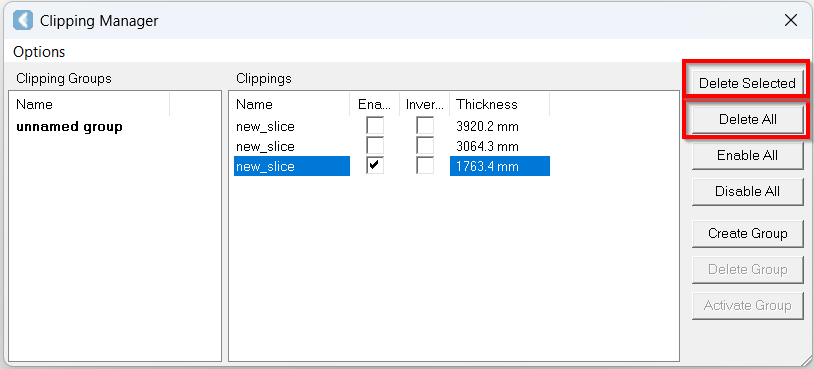814x369 pixels.
Task: Click the Delete Selected button
Action: (747, 83)
